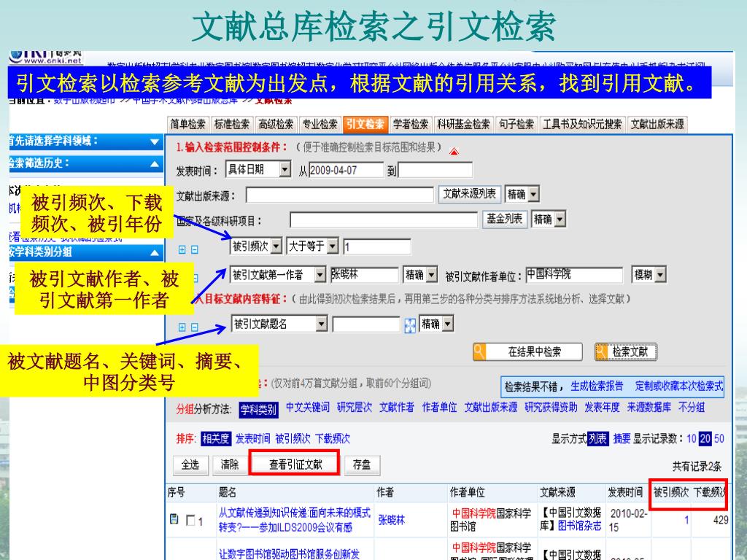Open the 被引文献第一作者 dropdown

click(x=278, y=274)
